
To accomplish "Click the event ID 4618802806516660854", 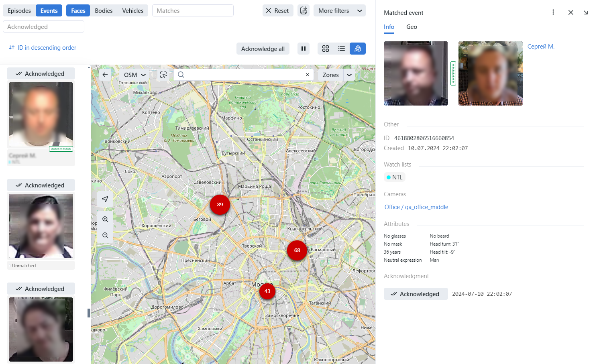I will pos(424,138).
